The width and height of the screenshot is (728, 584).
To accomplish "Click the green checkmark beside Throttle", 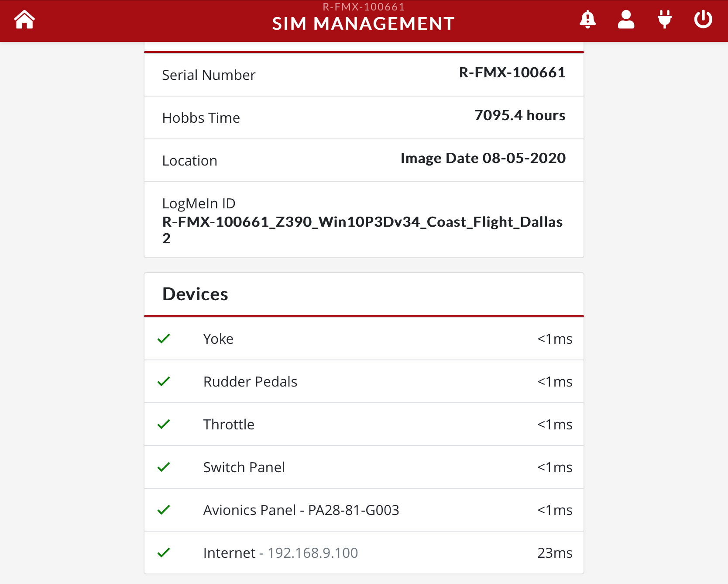I will [x=164, y=425].
